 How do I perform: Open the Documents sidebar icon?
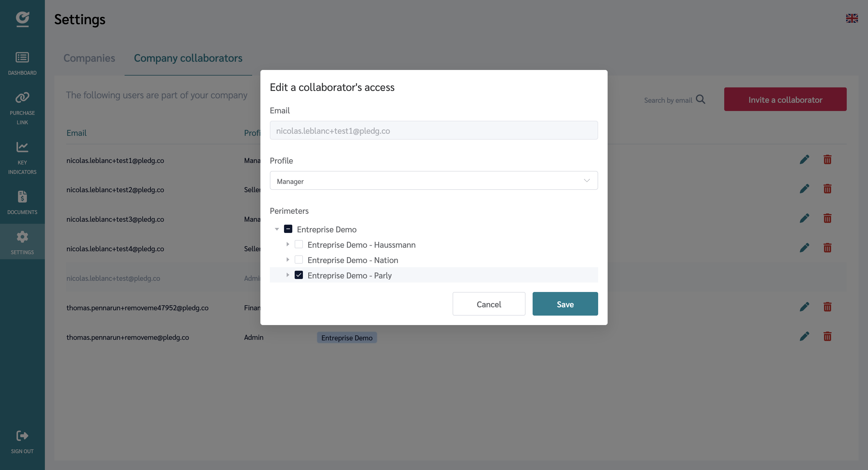pyautogui.click(x=22, y=197)
